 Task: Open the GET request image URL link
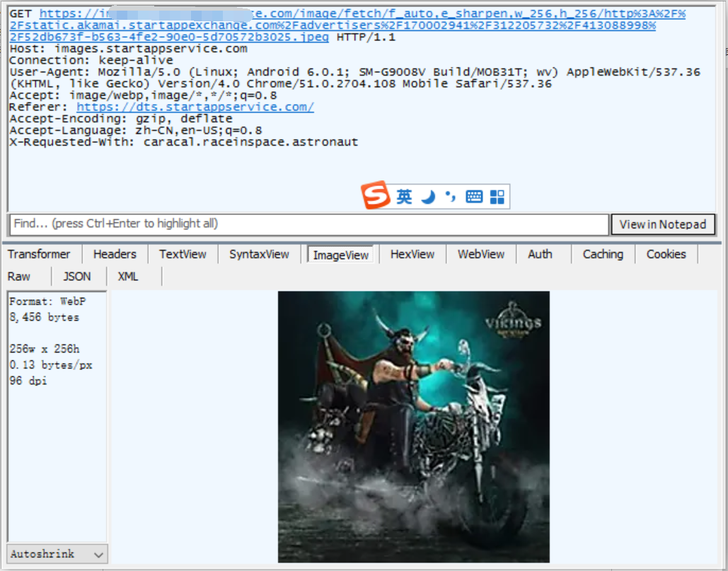[x=347, y=25]
